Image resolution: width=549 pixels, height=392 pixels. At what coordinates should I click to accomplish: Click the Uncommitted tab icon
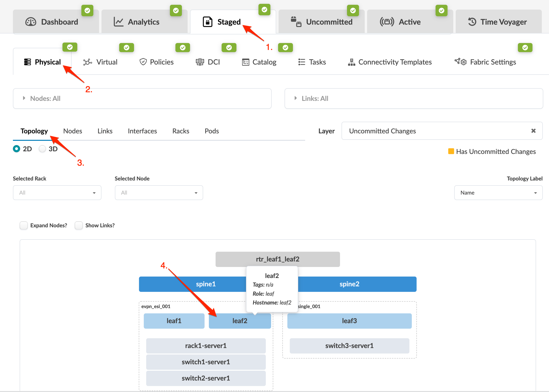pos(296,22)
